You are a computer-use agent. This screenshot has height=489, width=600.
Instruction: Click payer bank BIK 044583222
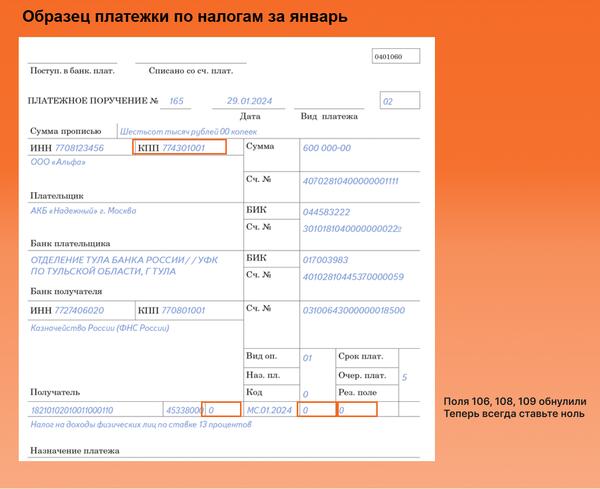(327, 212)
